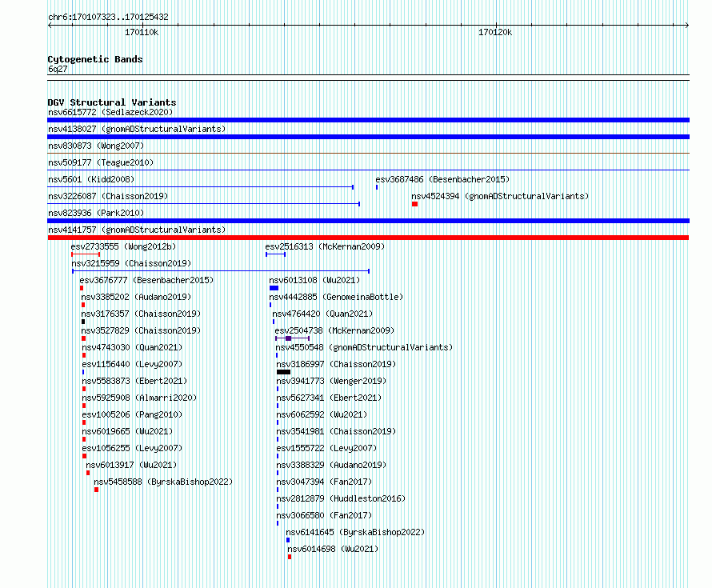Open nsv3215959 (Chaisson2019) variant

click(x=131, y=263)
